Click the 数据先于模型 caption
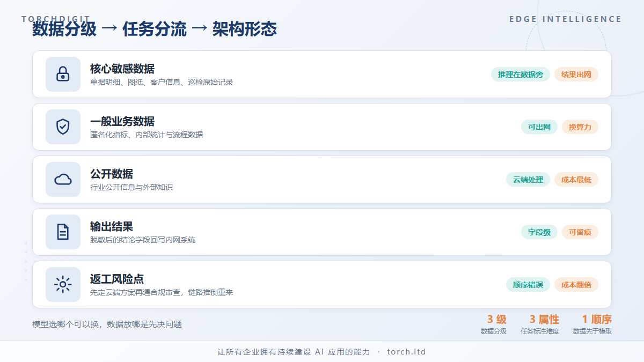Screen dimensions: 644x362 tap(592, 331)
